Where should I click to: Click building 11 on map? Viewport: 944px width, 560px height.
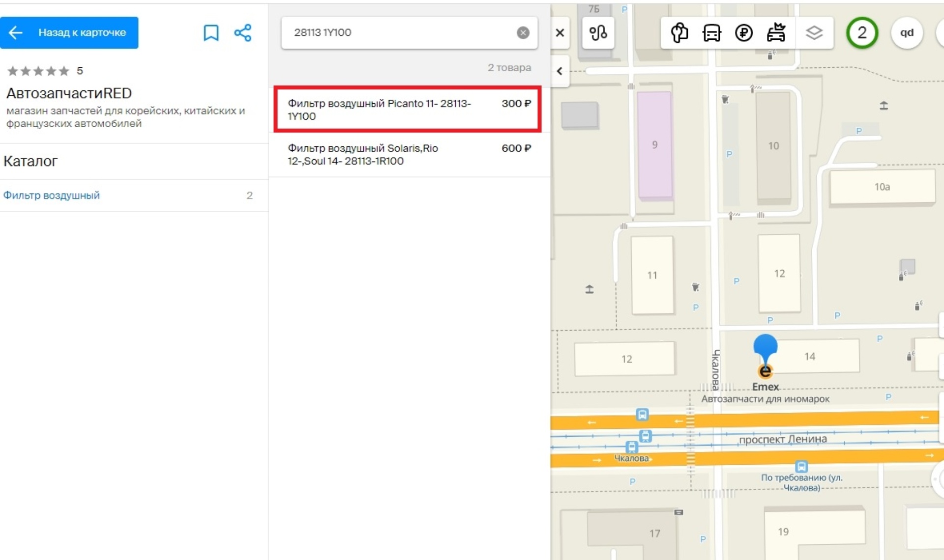click(652, 275)
